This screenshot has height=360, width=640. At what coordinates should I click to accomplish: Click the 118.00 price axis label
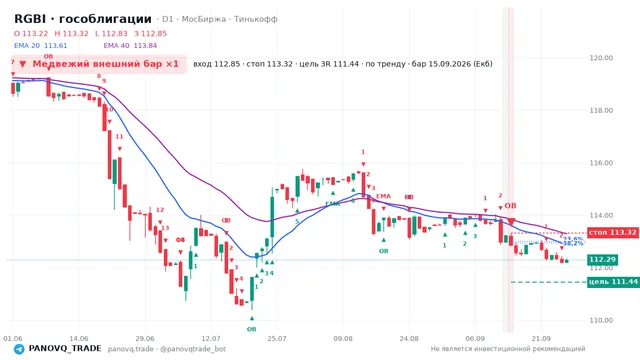[x=601, y=110]
